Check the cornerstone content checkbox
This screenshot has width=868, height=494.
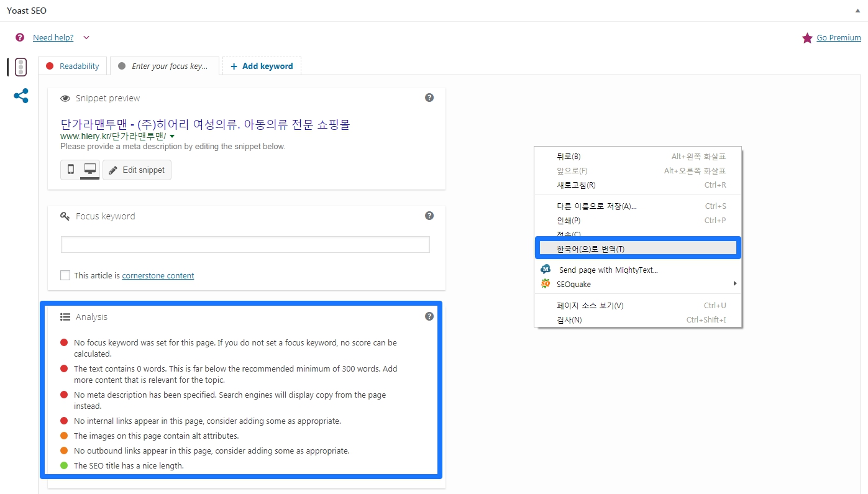coord(65,275)
